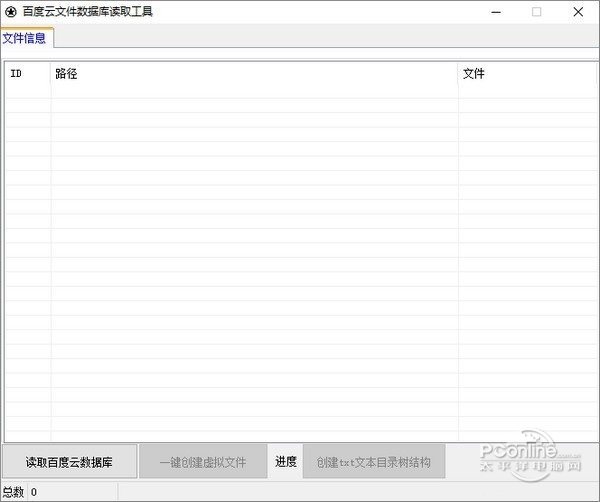Screen dimensions: 600x502
Task: Click the total count value 0
Action: pos(34,492)
